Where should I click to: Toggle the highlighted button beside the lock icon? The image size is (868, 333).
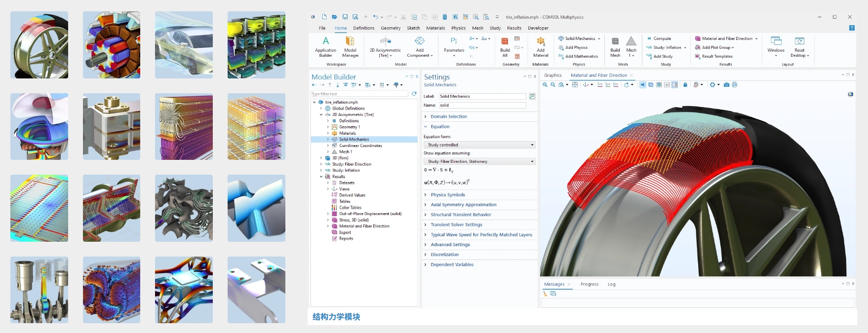coord(674,85)
